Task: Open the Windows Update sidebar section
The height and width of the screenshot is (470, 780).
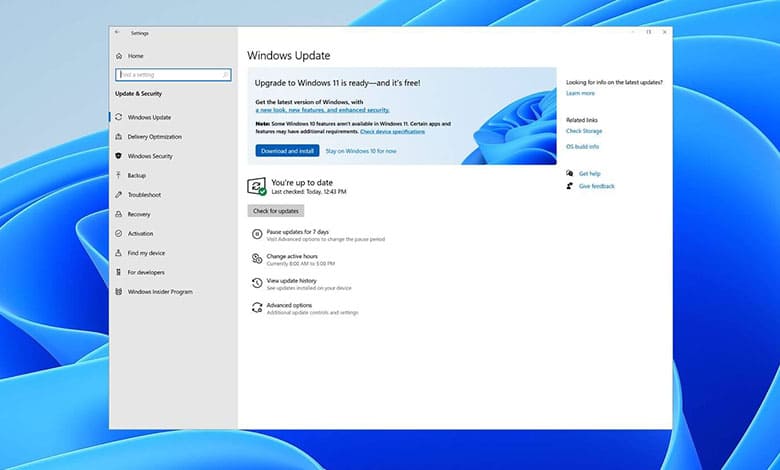Action: (x=173, y=117)
